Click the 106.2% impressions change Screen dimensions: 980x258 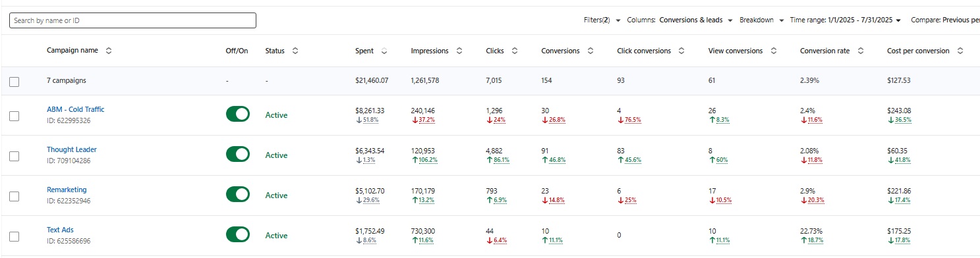[425, 160]
